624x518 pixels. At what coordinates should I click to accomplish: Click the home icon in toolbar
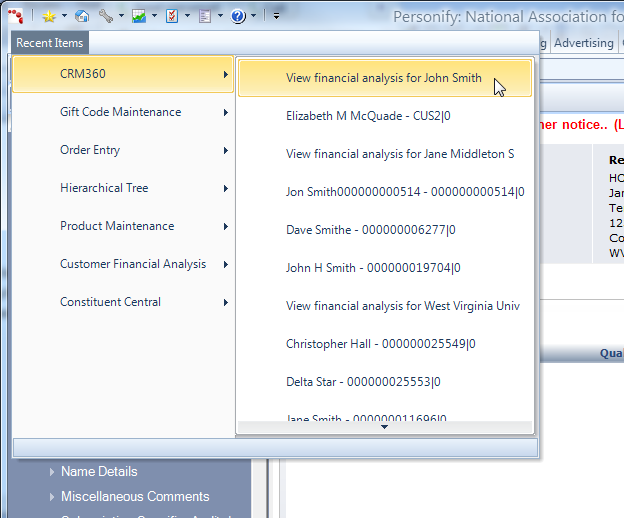[82, 16]
